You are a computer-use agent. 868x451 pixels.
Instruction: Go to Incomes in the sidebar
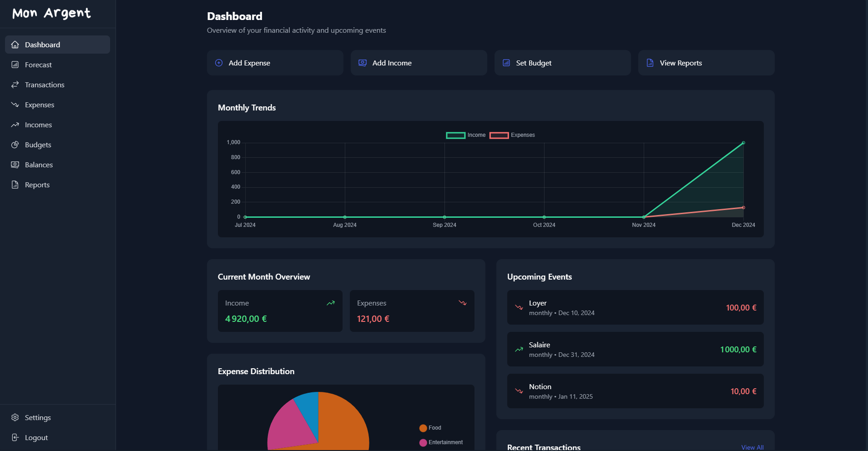(38, 125)
